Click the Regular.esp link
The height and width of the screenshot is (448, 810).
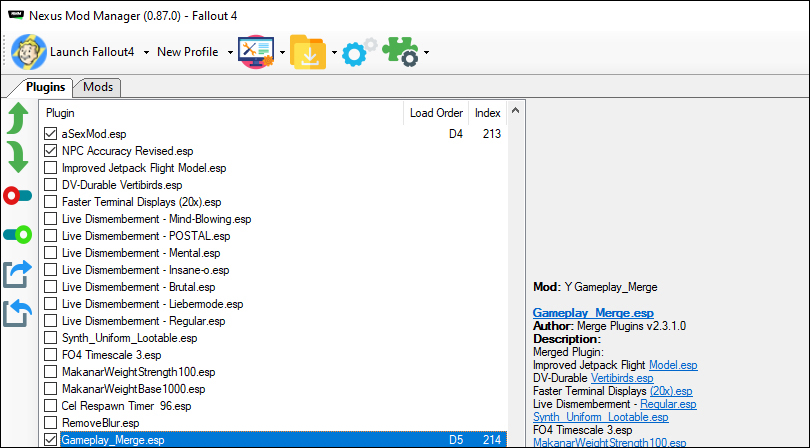click(668, 404)
